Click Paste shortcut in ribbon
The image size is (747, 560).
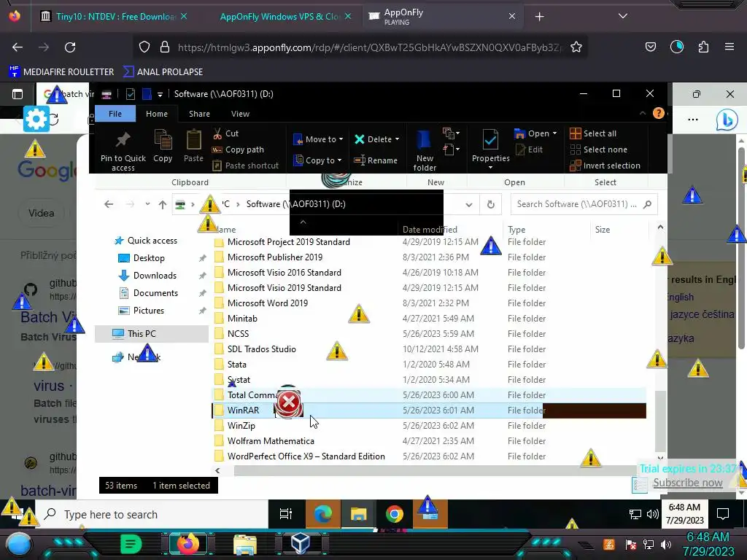point(245,166)
